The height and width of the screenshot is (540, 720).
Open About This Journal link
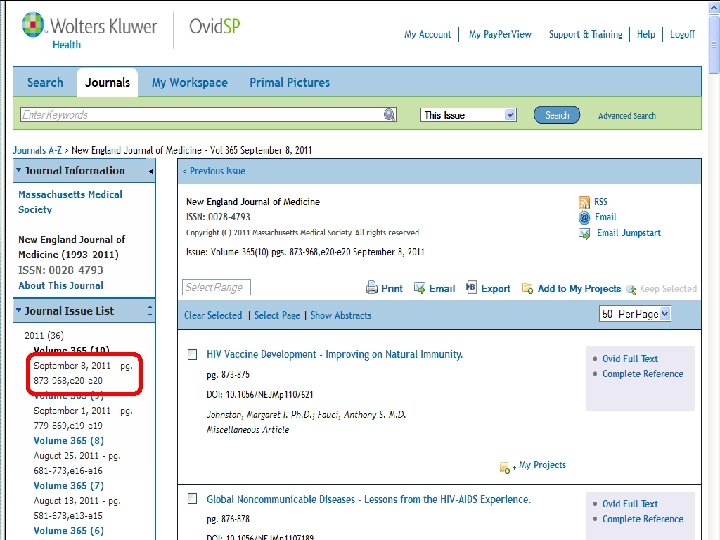tap(61, 285)
